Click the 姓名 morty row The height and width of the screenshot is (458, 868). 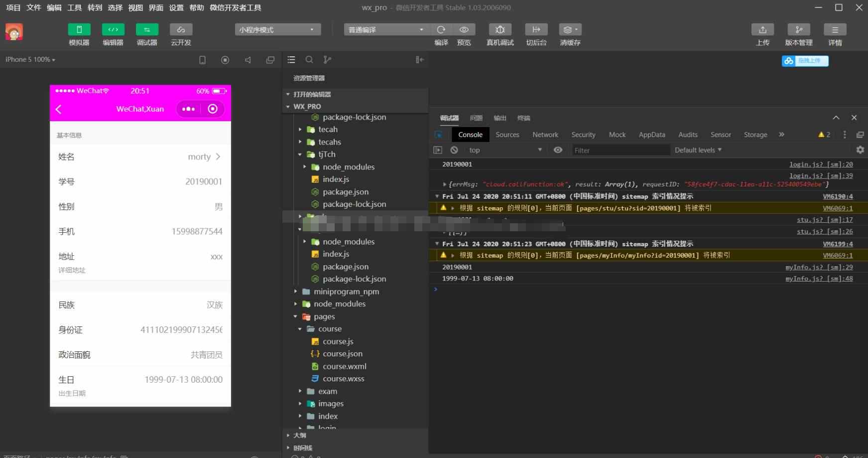pos(140,157)
